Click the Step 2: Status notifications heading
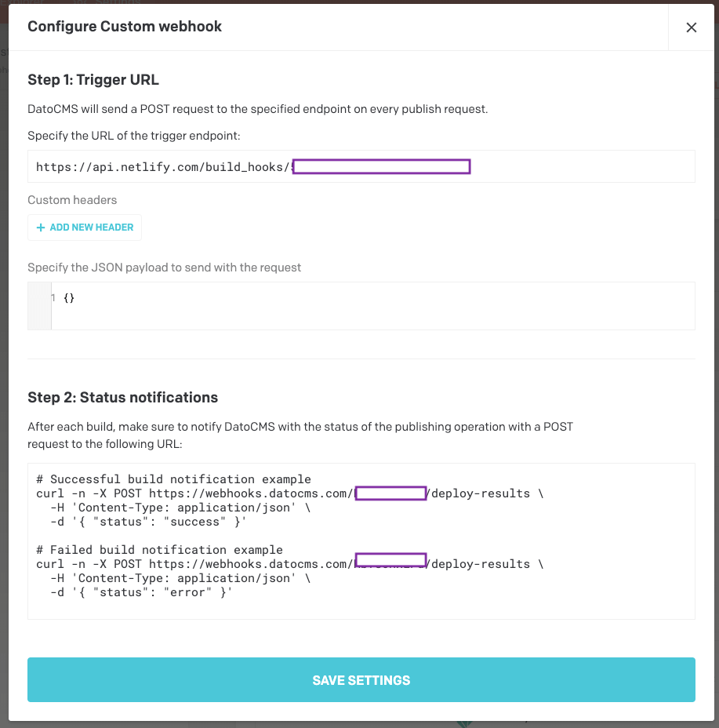 coord(122,397)
